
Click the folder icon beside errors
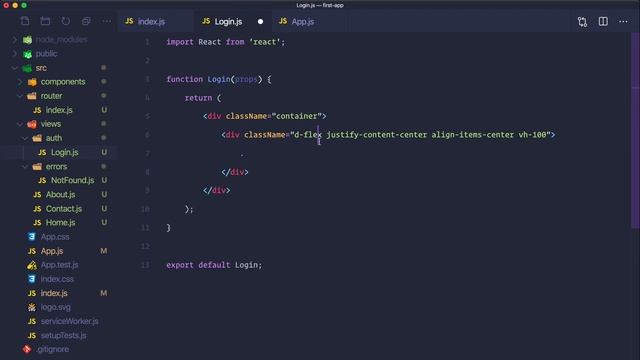pyautogui.click(x=37, y=167)
